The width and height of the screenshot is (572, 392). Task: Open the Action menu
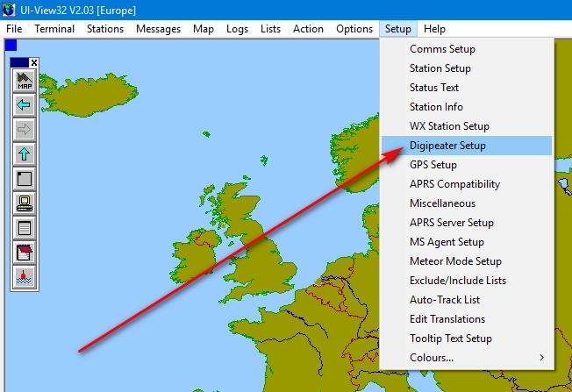(308, 29)
